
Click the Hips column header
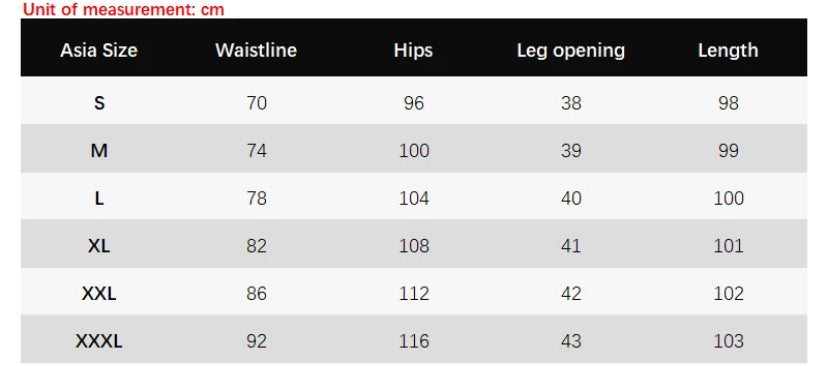pos(413,51)
